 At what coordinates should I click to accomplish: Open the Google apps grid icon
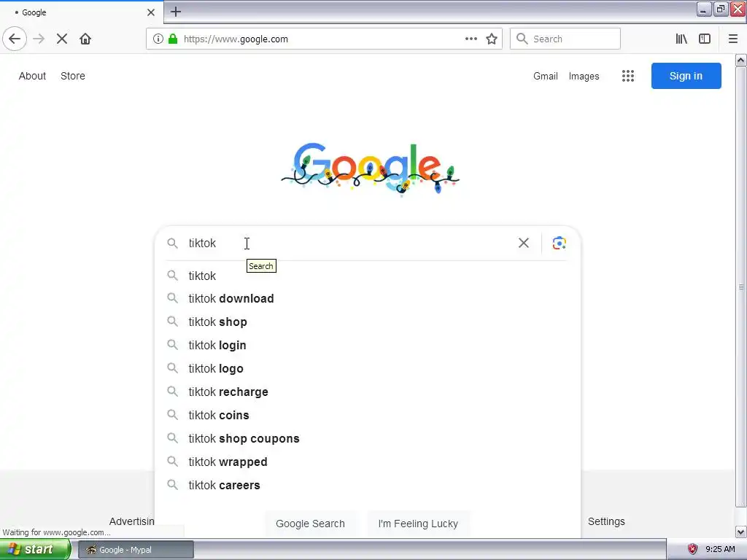628,76
